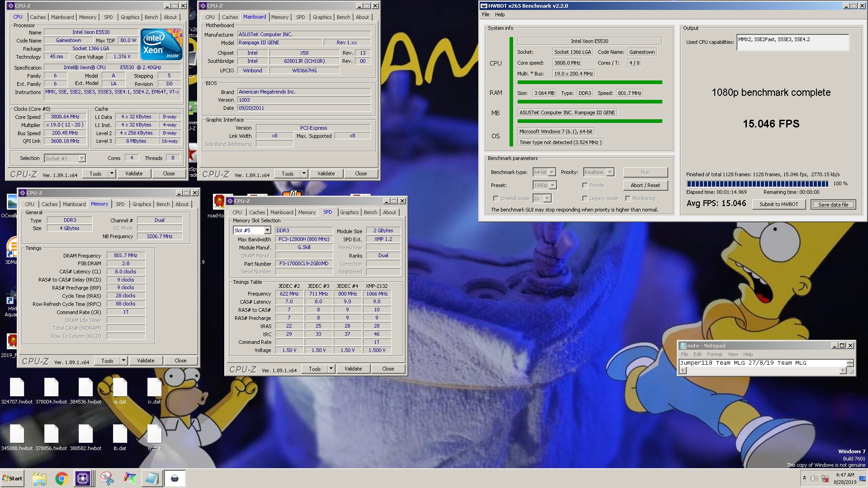868x488 pixels.
Task: Open the File menu in HWBOT benchmark
Action: (x=486, y=14)
